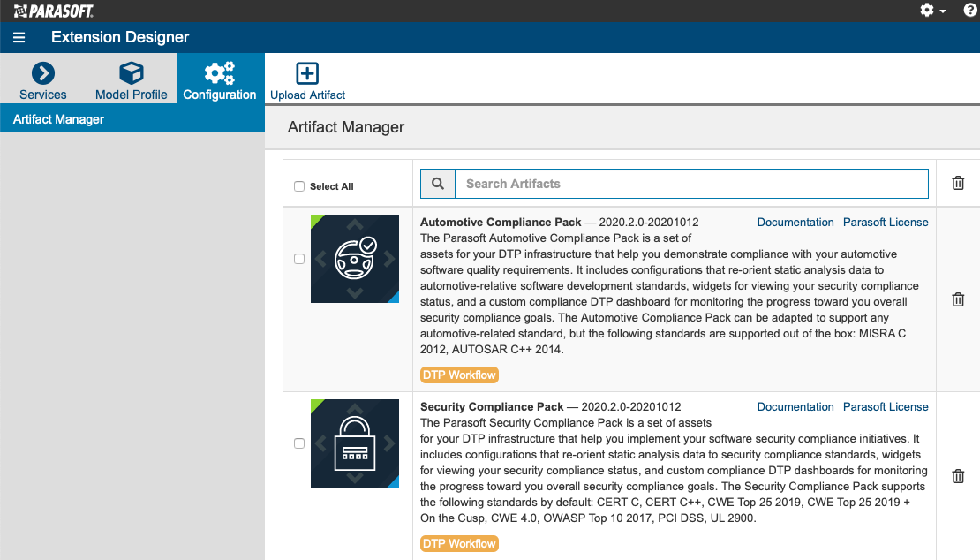Click DTP Workflow tag under Security pack
Viewport: 980px width, 560px height.
click(459, 544)
